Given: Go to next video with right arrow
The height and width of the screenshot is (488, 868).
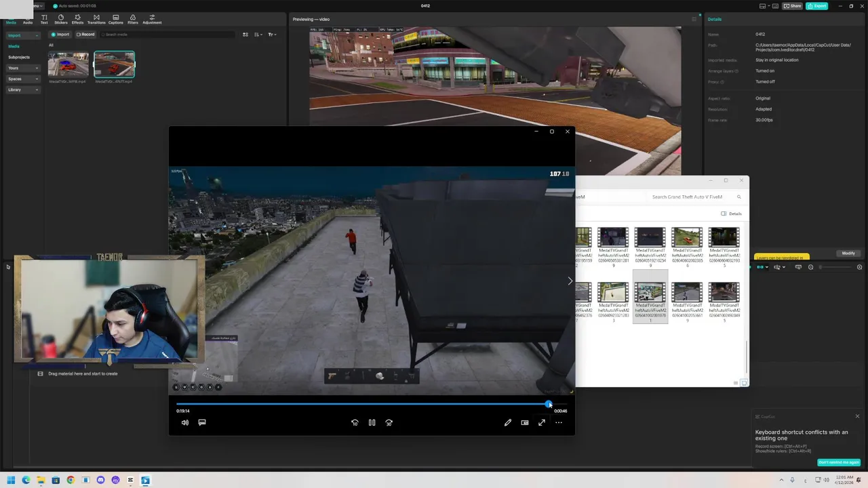Looking at the screenshot, I should (x=570, y=281).
